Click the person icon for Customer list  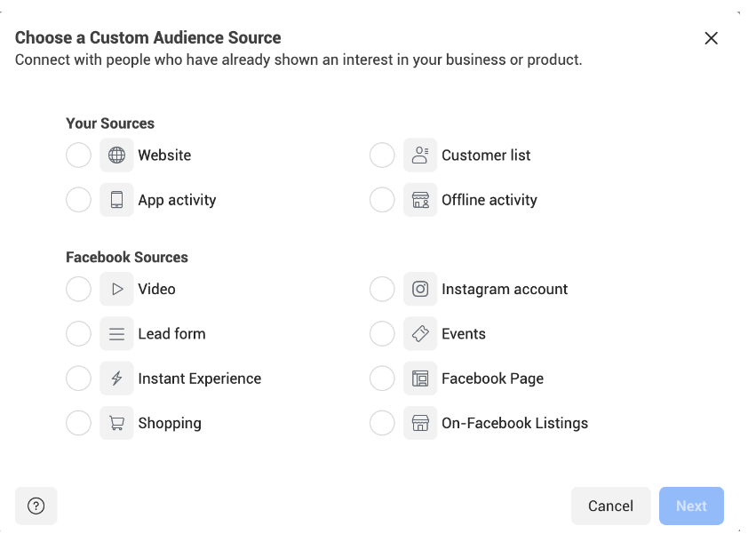[420, 155]
